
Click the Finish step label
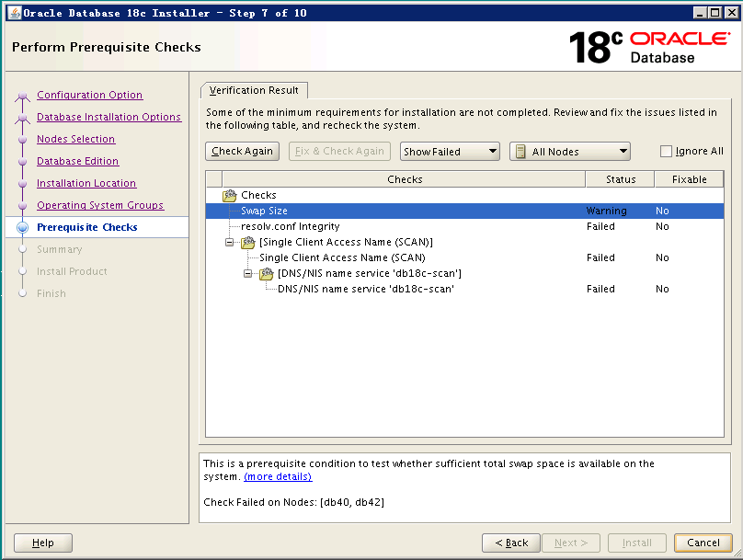click(x=51, y=293)
